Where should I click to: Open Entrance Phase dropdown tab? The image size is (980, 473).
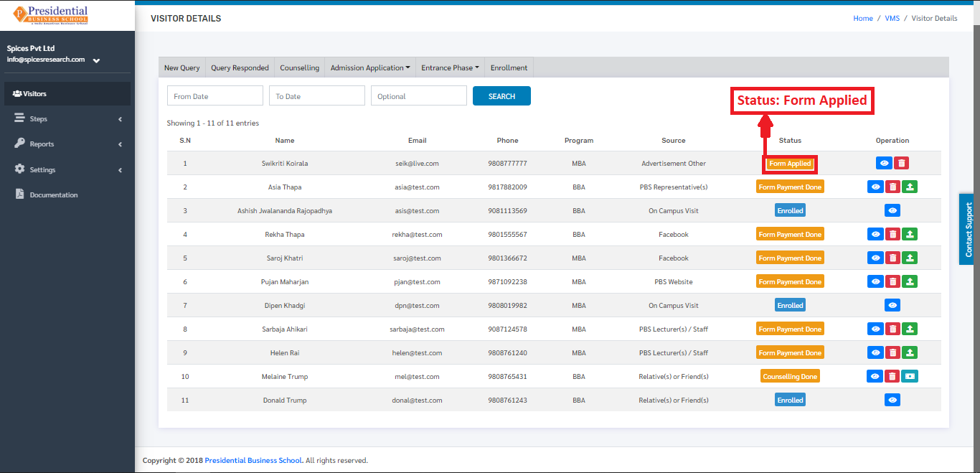click(450, 67)
